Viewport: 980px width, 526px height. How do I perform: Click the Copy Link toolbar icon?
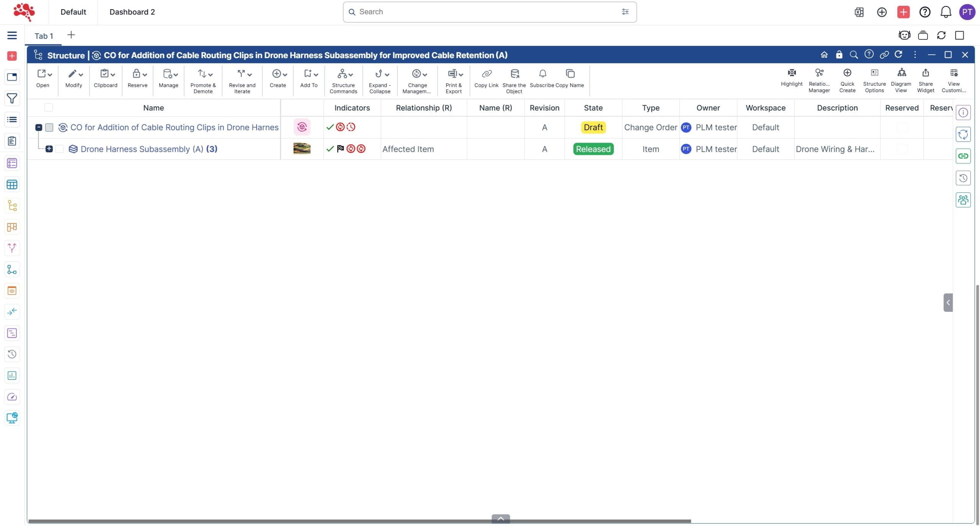[486, 74]
